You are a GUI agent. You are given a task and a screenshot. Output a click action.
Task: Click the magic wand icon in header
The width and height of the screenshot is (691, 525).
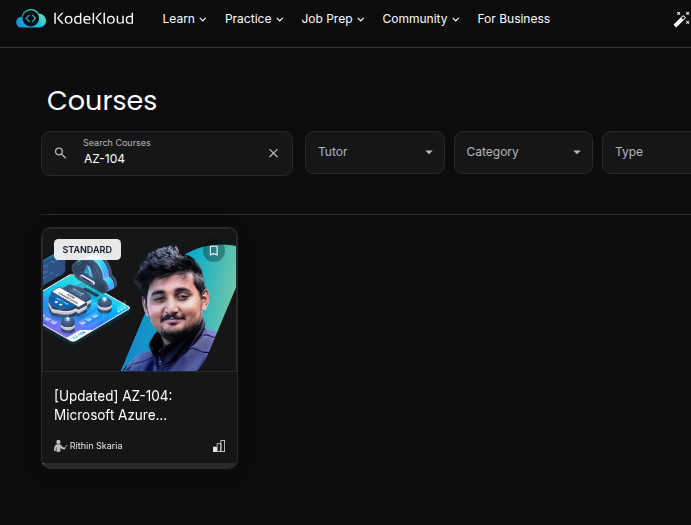(681, 19)
